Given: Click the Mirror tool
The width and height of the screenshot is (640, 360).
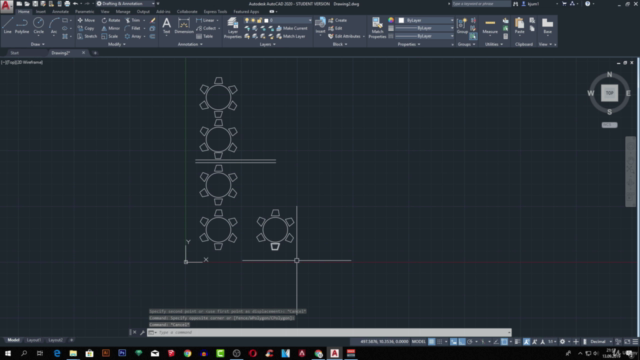Looking at the screenshot, I should [x=111, y=28].
